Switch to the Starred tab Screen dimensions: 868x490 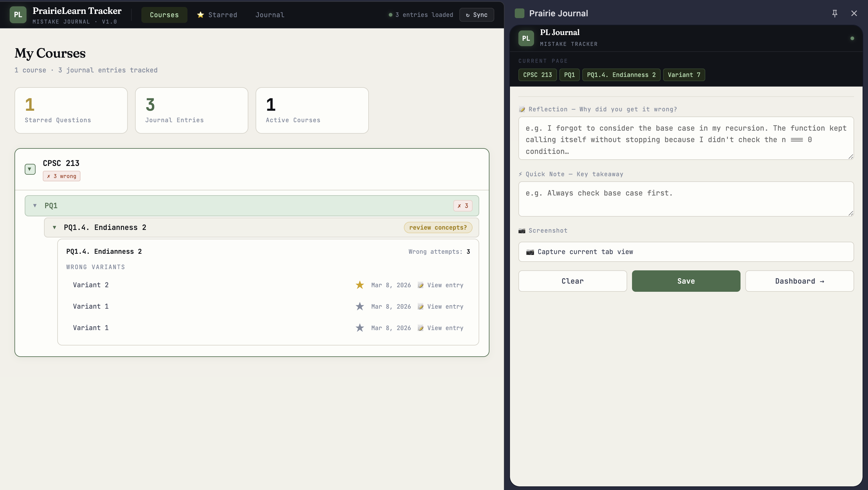[217, 15]
